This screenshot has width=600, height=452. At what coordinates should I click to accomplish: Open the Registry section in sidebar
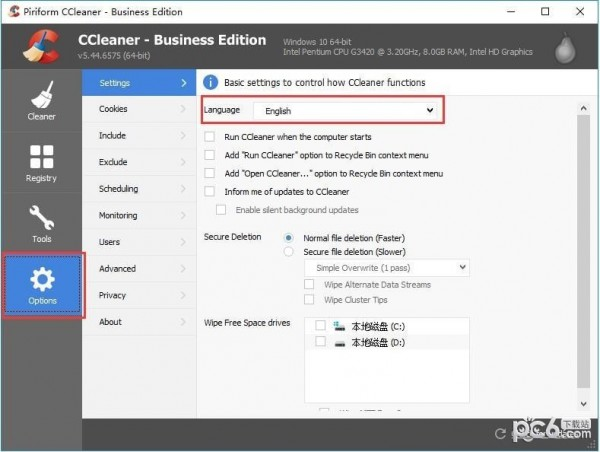[x=41, y=162]
